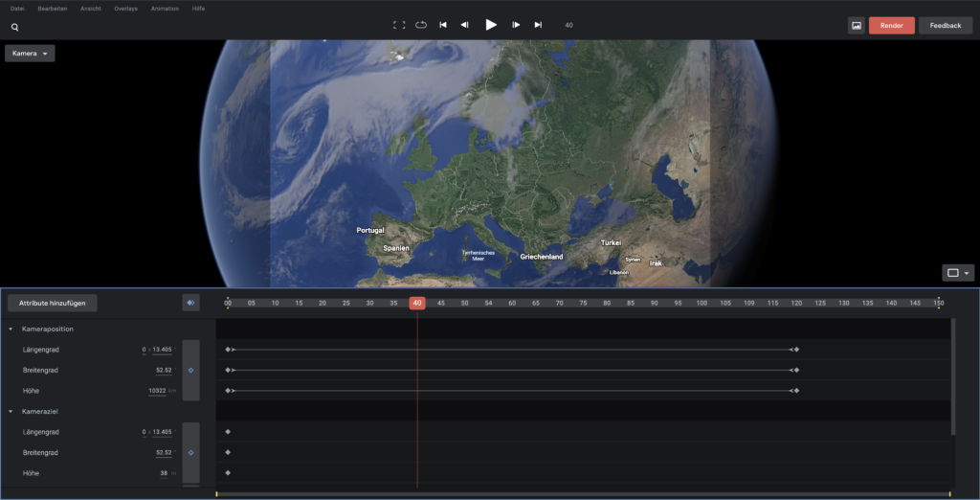
Task: Click frame 90 on the timeline ruler
Action: [655, 303]
